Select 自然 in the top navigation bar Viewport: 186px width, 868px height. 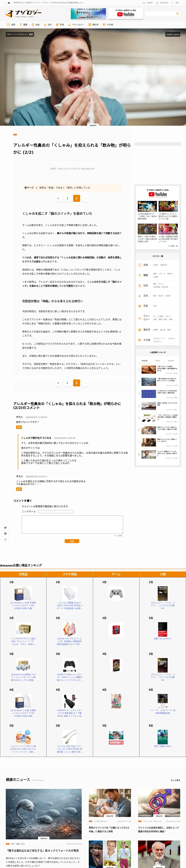pyautogui.click(x=11, y=25)
